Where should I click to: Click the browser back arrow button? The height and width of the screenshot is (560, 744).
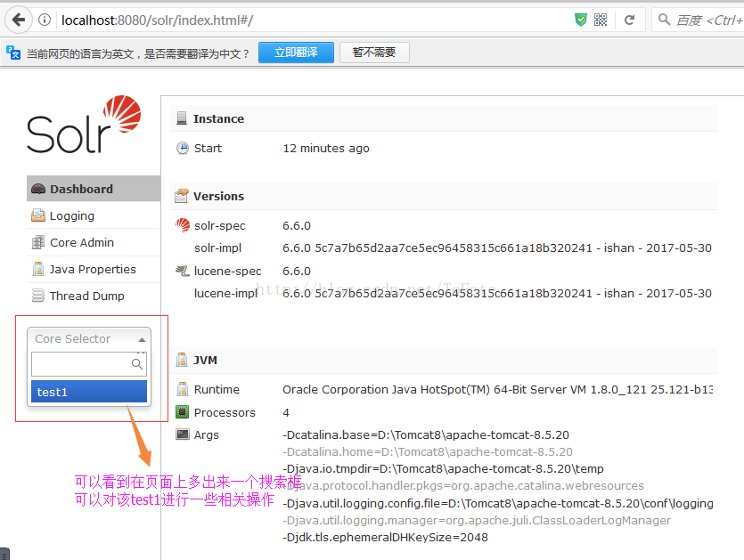(19, 20)
